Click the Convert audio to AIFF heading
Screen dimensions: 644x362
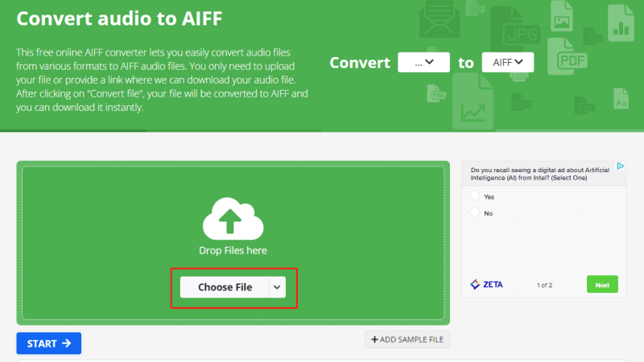119,19
